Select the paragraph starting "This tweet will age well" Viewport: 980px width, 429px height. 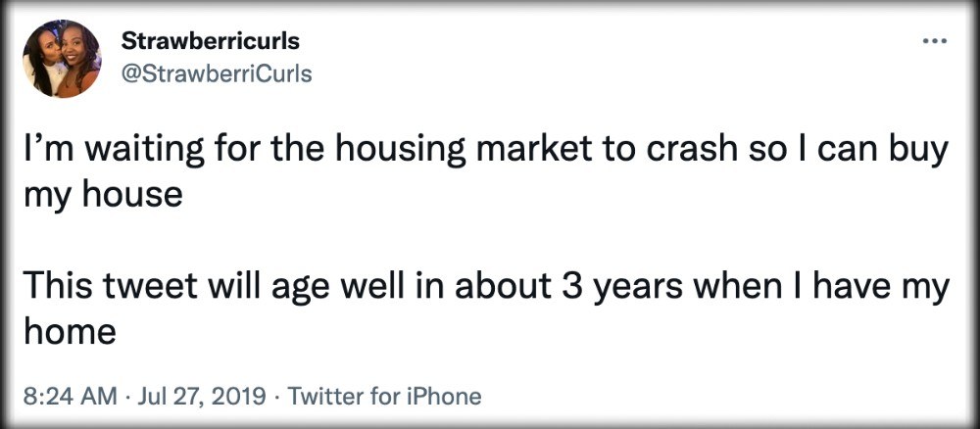(x=486, y=309)
